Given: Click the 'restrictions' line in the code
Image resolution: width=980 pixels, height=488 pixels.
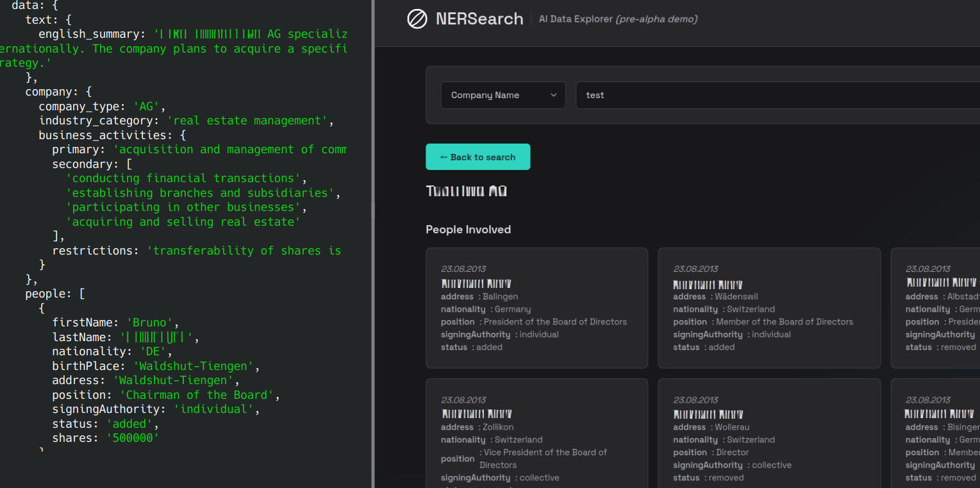Looking at the screenshot, I should pyautogui.click(x=197, y=251).
